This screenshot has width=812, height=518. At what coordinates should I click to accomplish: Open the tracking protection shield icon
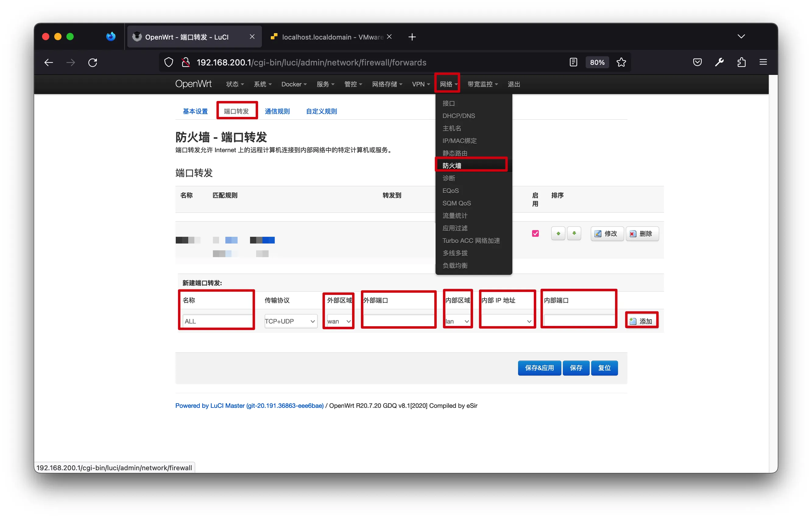pyautogui.click(x=169, y=62)
